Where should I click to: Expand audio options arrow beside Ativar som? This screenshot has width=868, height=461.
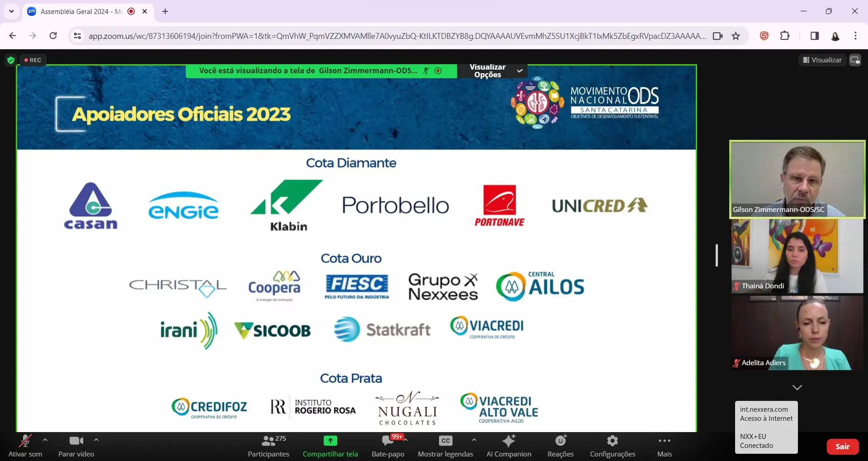45,440
